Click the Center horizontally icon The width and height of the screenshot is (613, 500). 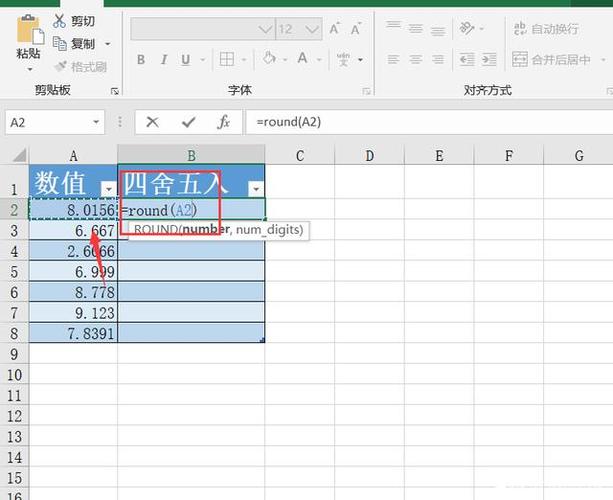coord(416,59)
